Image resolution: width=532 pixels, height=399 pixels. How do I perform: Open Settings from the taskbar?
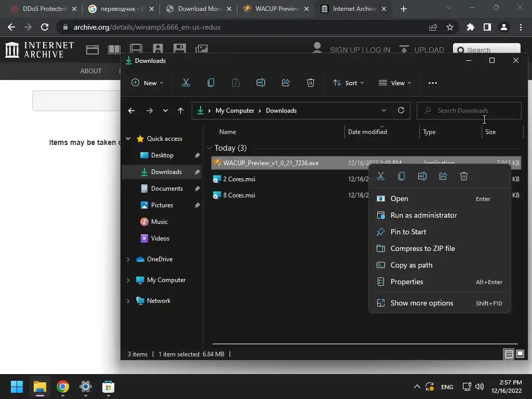click(86, 387)
